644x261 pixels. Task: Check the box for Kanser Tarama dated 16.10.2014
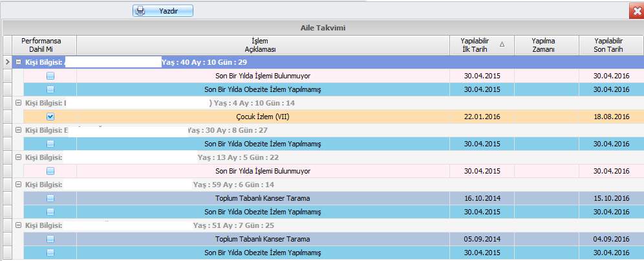[x=50, y=198]
